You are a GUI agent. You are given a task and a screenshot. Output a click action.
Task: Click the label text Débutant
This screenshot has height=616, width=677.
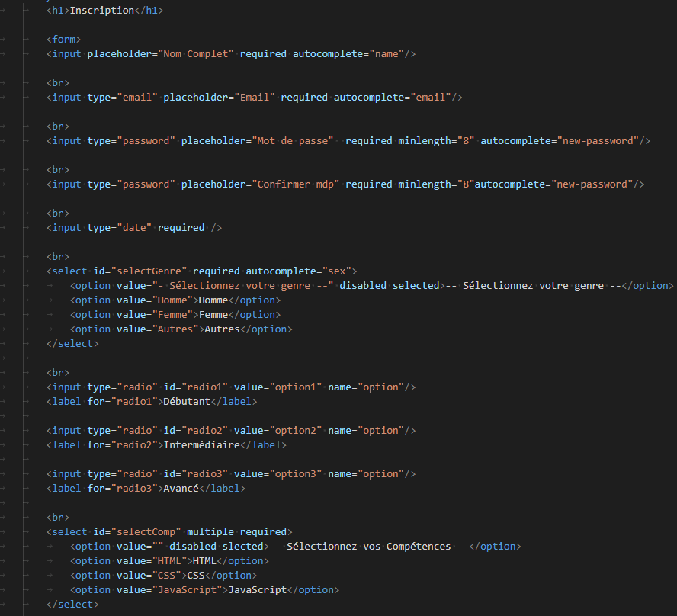[187, 401]
